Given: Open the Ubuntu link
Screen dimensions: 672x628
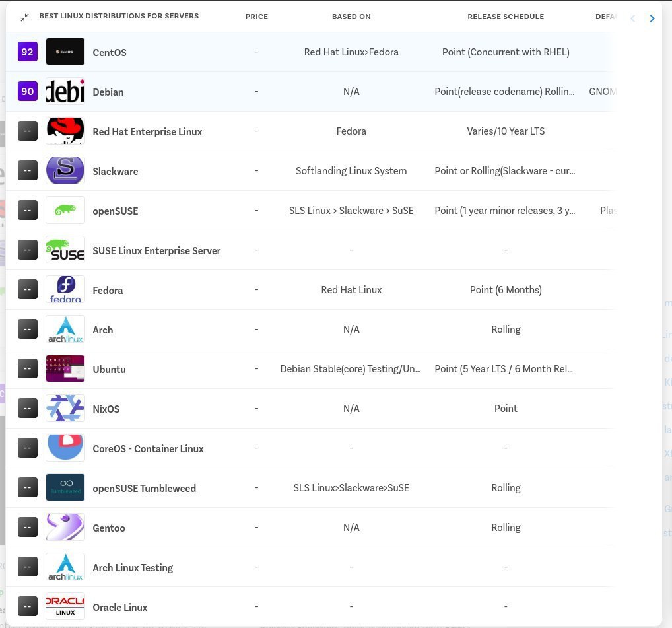Looking at the screenshot, I should click(110, 370).
